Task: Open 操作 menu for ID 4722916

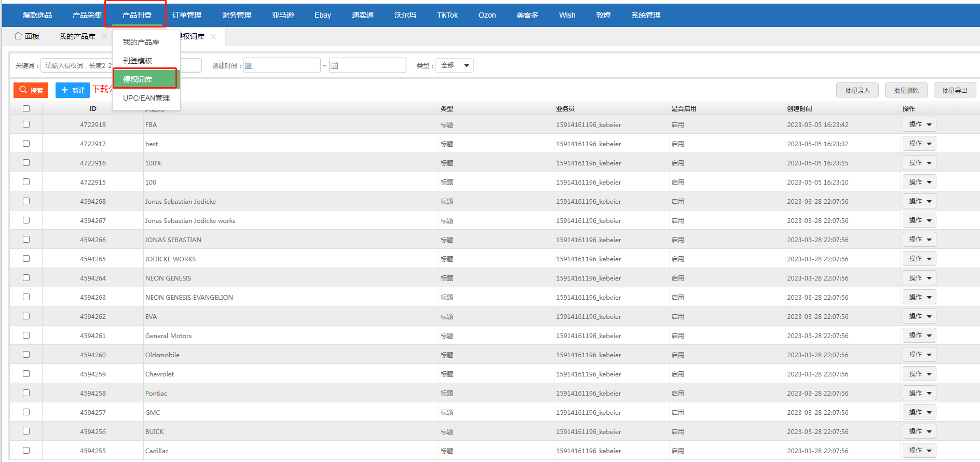Action: tap(919, 163)
